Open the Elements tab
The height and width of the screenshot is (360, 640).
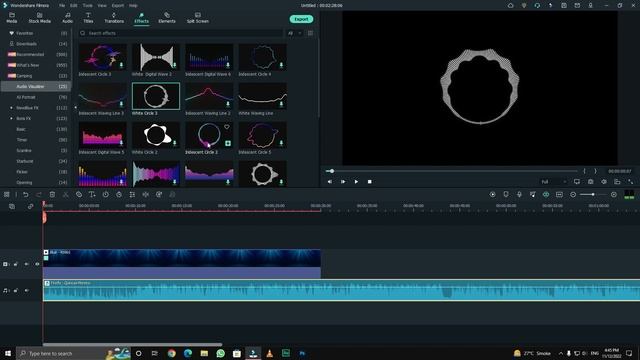(167, 18)
